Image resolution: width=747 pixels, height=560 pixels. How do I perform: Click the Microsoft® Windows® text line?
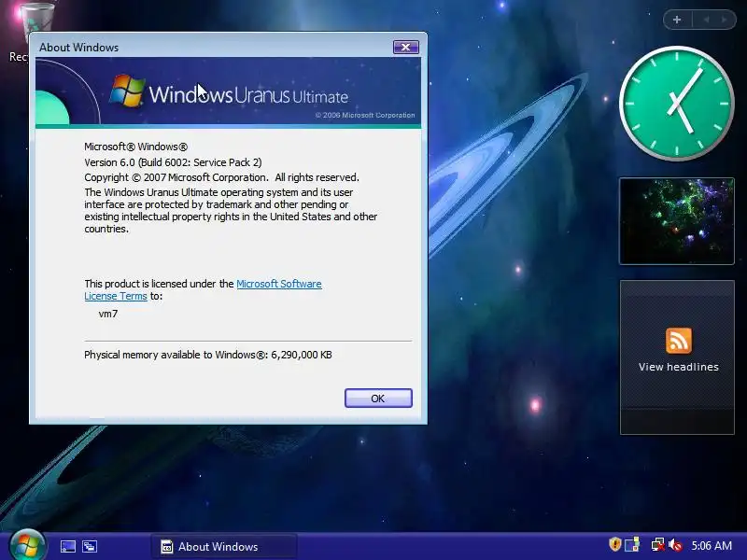point(135,147)
